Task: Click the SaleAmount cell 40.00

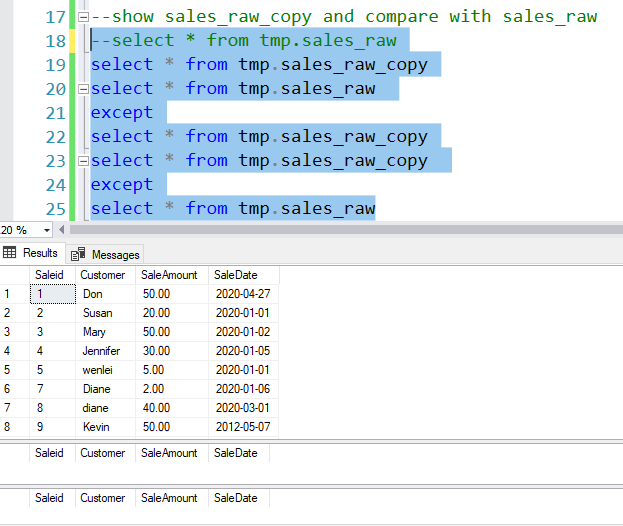Action: tap(172, 408)
